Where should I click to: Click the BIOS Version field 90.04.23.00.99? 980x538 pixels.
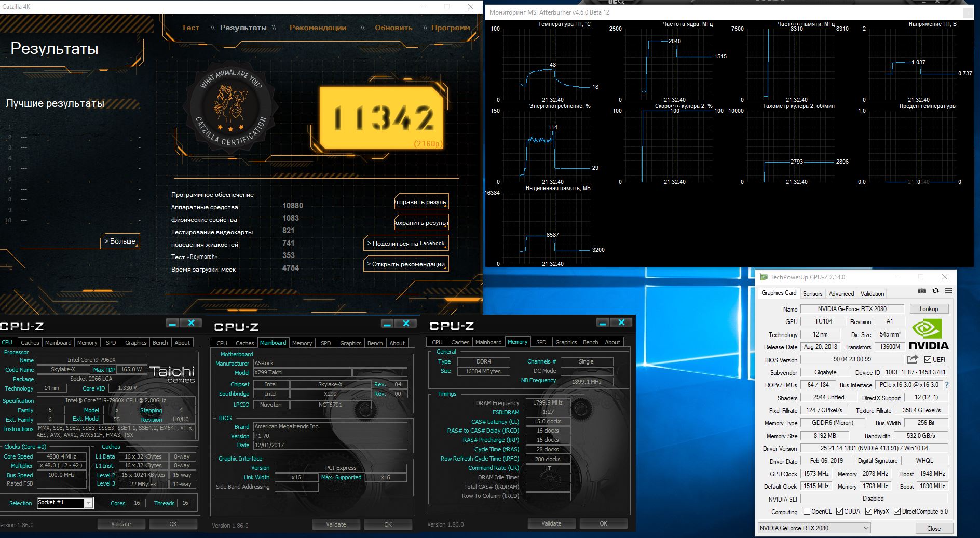tap(852, 359)
